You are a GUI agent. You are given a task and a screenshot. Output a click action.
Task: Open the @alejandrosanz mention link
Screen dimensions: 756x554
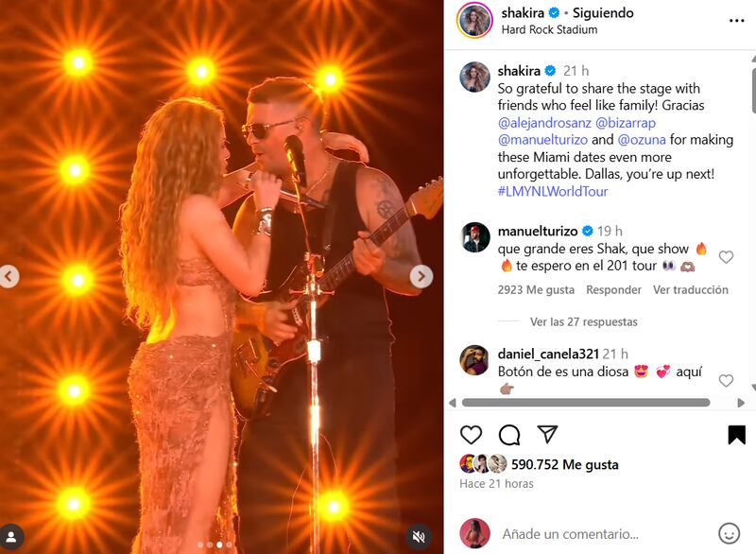click(x=544, y=123)
